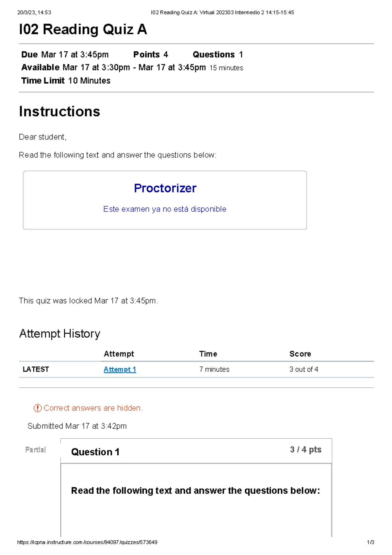Select the Score column header
Viewport: 392px width, 555px height.
pos(300,354)
